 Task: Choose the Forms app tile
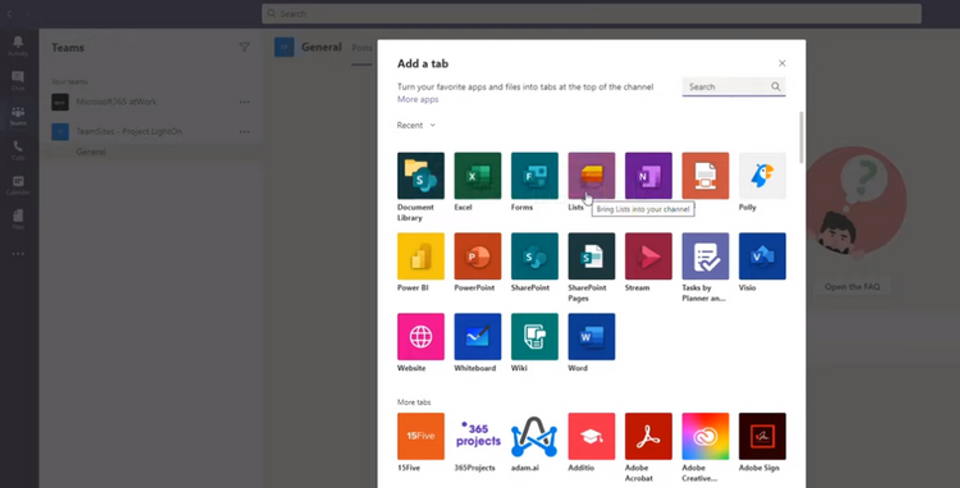pyautogui.click(x=534, y=176)
